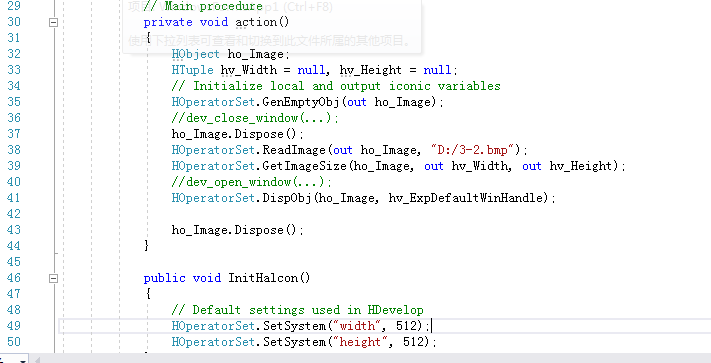711x363 pixels.
Task: Click the HObject type on line 32
Action: (x=195, y=54)
